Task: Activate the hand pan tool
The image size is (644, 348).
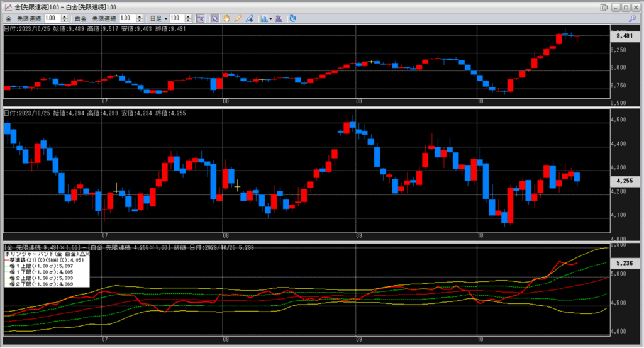Action: pos(226,18)
